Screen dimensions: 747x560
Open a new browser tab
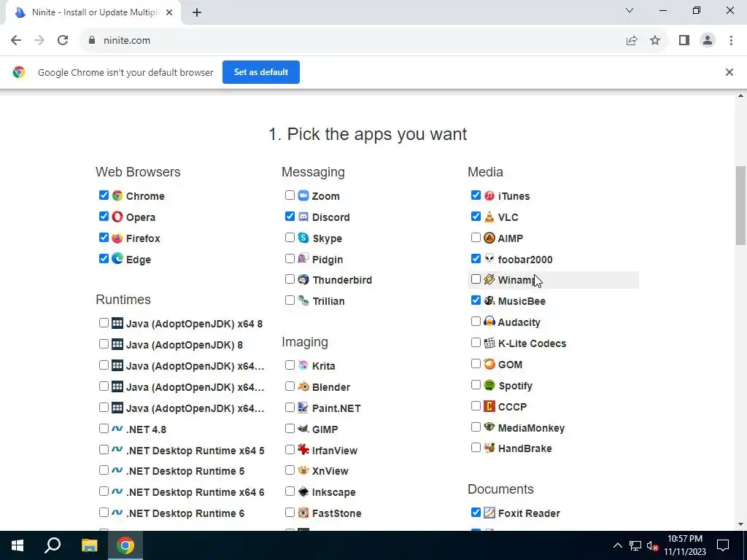[197, 13]
